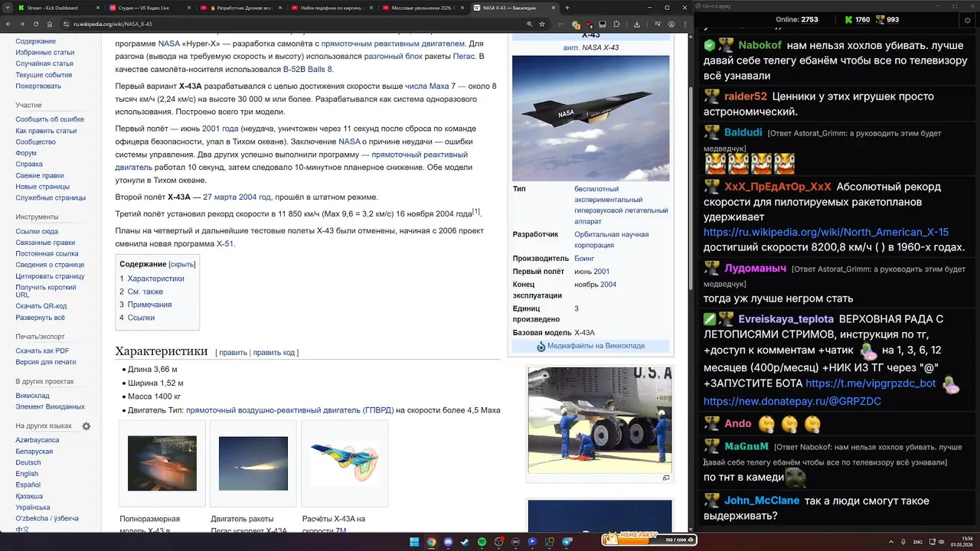The height and width of the screenshot is (551, 980).
Task: Select the NASA X-43 Wikipedia tab
Action: [514, 8]
